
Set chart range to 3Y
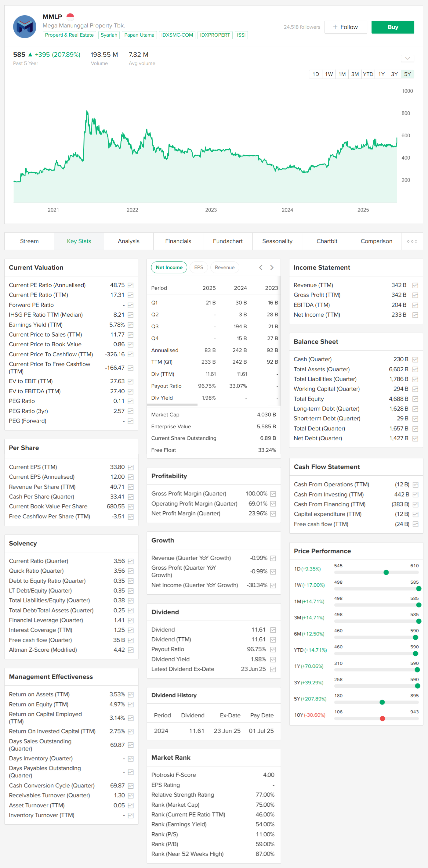(x=394, y=74)
